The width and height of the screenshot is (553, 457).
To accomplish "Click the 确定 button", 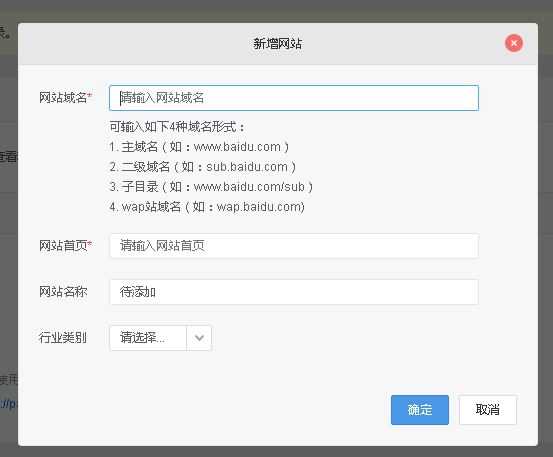I will click(x=420, y=410).
